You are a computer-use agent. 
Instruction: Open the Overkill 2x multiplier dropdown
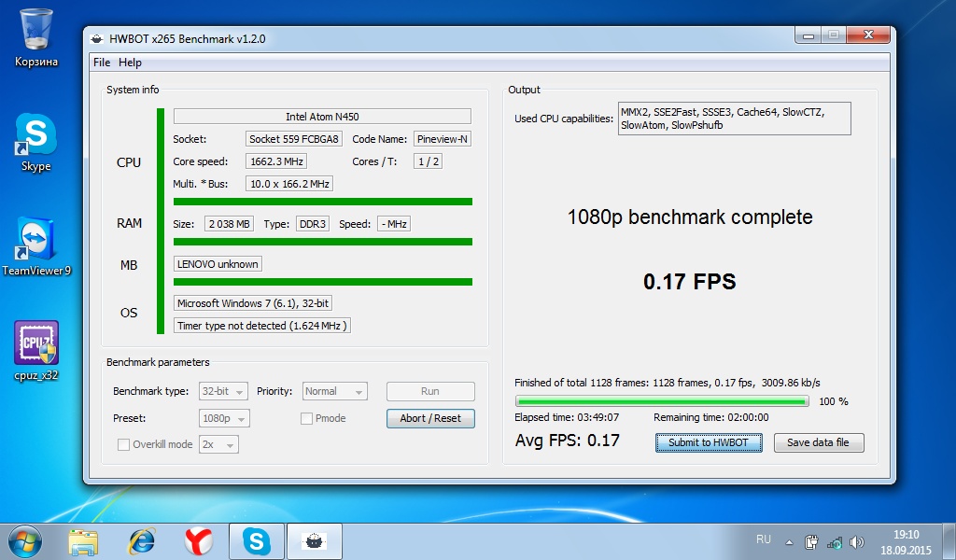(218, 445)
